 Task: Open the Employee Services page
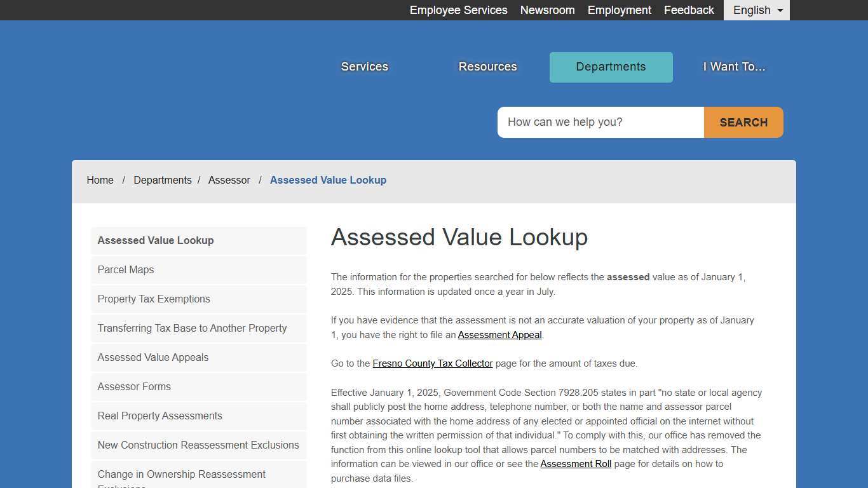coord(458,10)
